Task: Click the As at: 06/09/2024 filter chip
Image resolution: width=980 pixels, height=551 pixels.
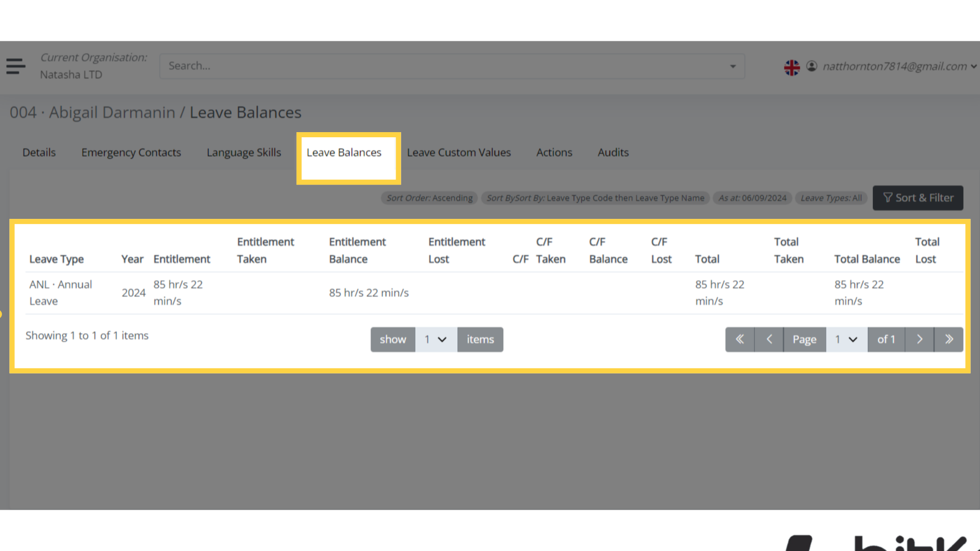Action: [752, 198]
